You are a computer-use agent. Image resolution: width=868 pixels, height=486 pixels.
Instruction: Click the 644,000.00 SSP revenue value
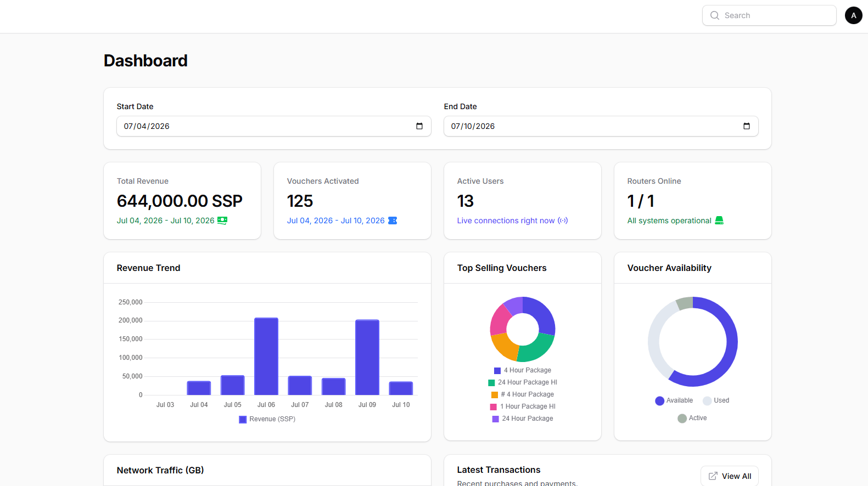pos(180,201)
